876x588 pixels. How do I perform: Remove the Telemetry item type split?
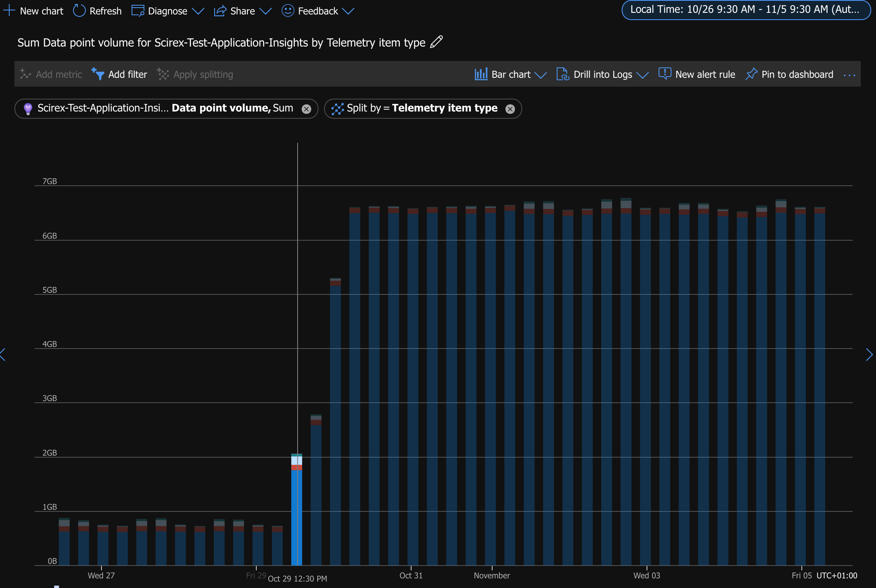click(510, 109)
